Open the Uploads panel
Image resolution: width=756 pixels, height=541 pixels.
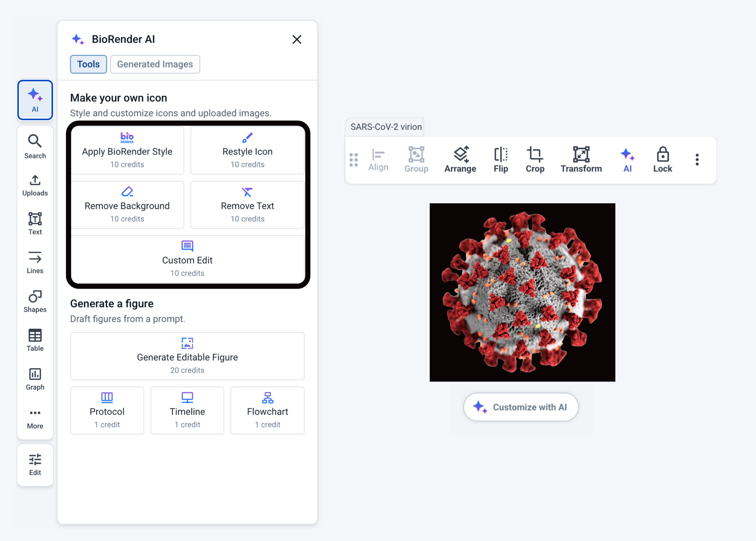tap(35, 186)
